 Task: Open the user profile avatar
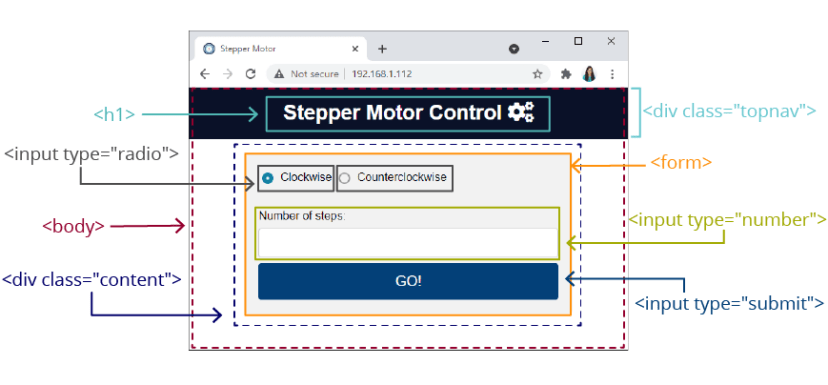tap(589, 74)
